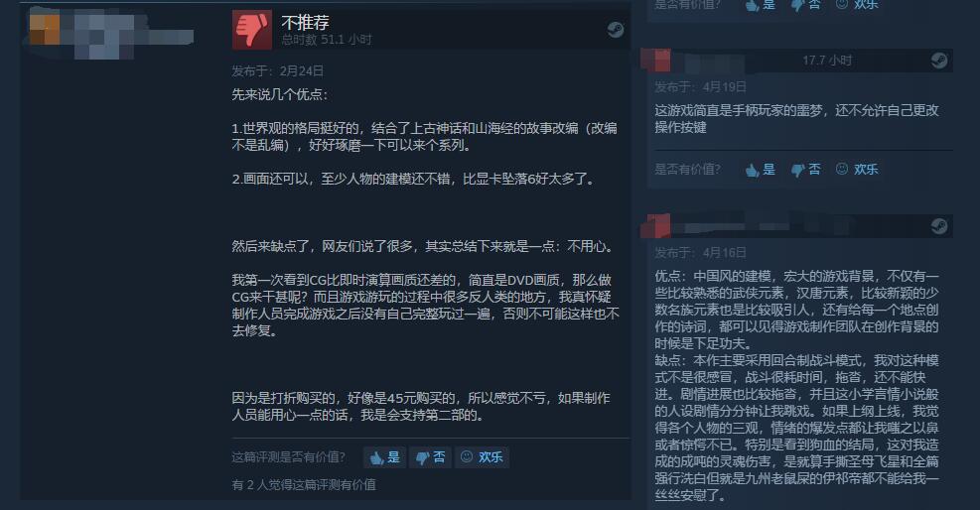Click Steam icon on the 17.7 小时 review
This screenshot has width=980, height=510.
point(938,60)
